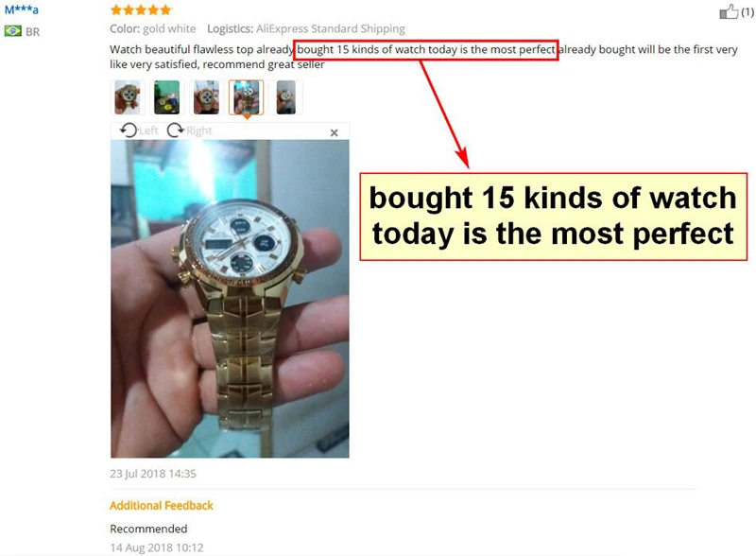Click the reviewer name M***a

click(x=21, y=9)
